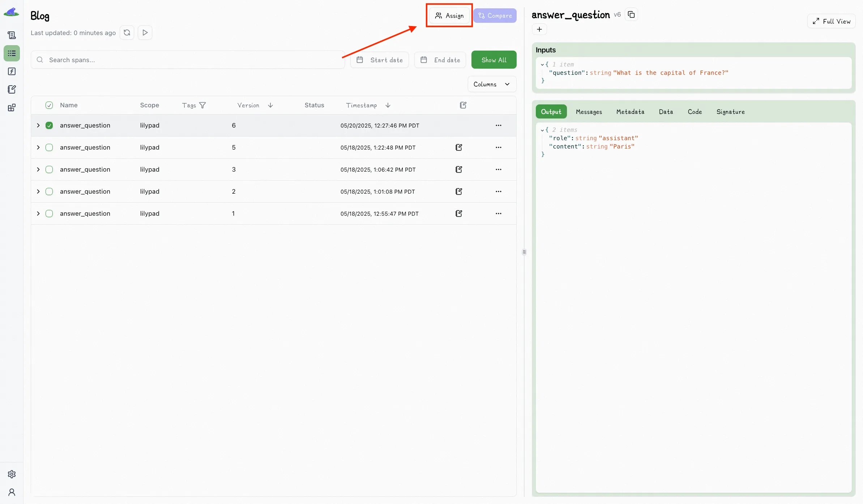Open the settings gear in the sidebar

12,474
